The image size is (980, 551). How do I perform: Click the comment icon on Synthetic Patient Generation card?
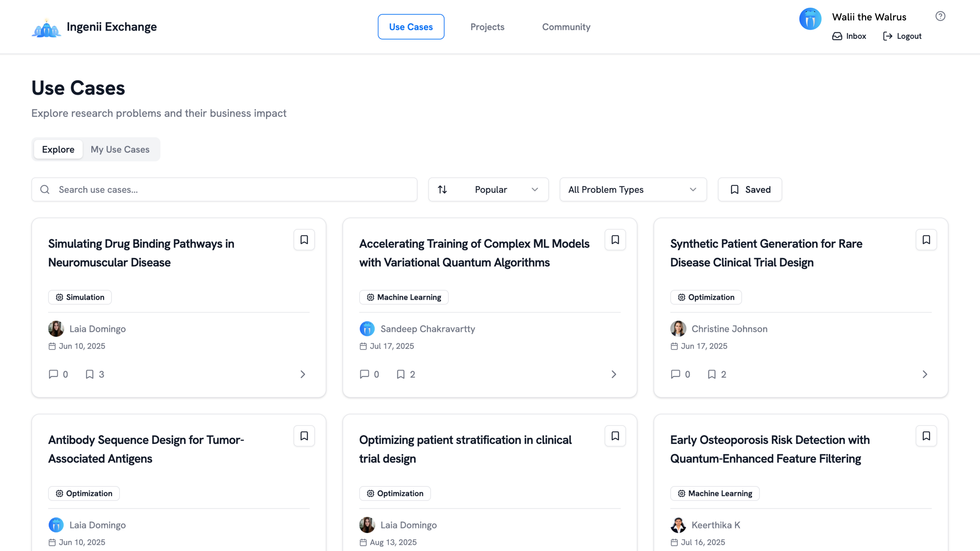(675, 374)
